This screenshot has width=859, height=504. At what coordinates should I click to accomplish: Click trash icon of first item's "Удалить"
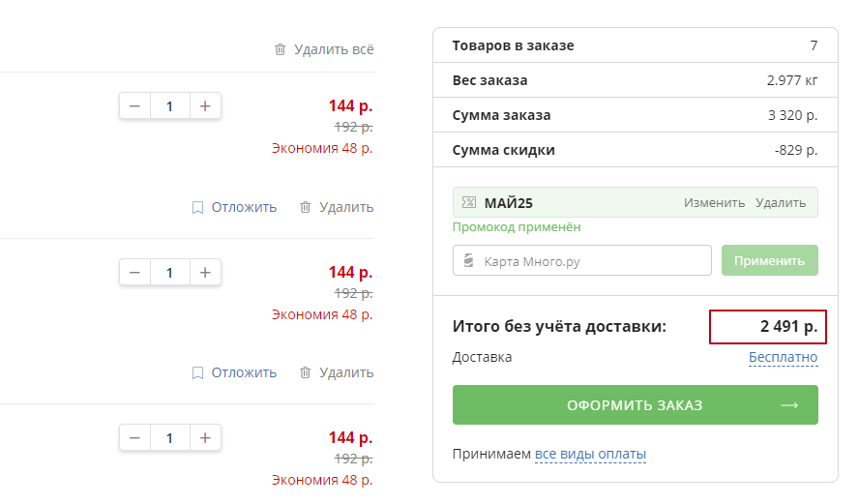(x=306, y=207)
